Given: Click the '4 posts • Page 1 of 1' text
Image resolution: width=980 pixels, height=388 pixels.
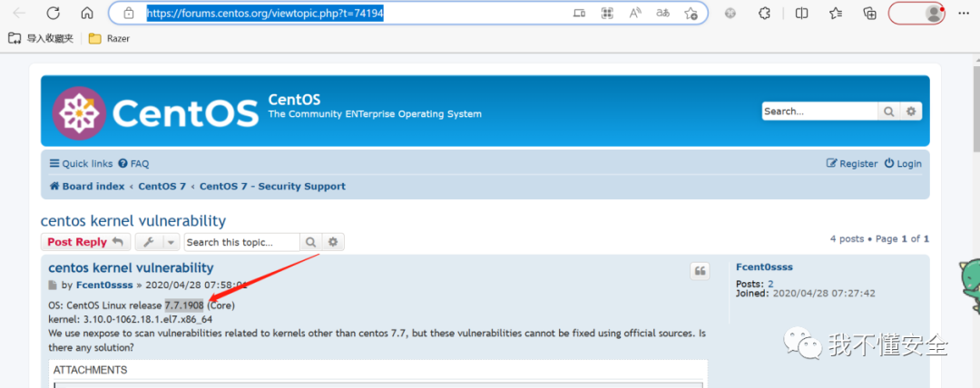Looking at the screenshot, I should pos(879,239).
